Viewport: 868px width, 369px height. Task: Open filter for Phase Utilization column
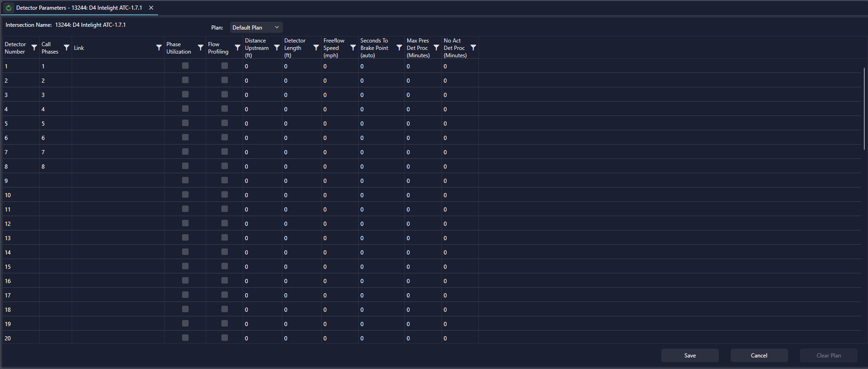pos(200,48)
